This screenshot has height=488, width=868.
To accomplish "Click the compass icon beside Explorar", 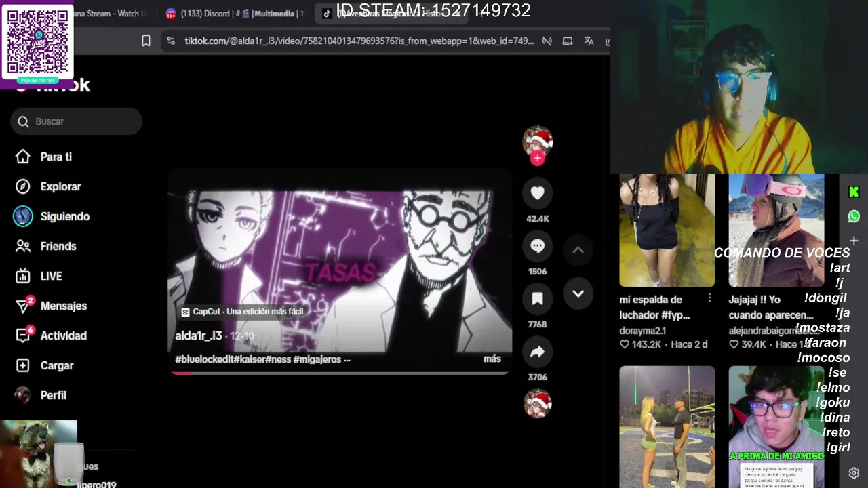I will [x=23, y=186].
